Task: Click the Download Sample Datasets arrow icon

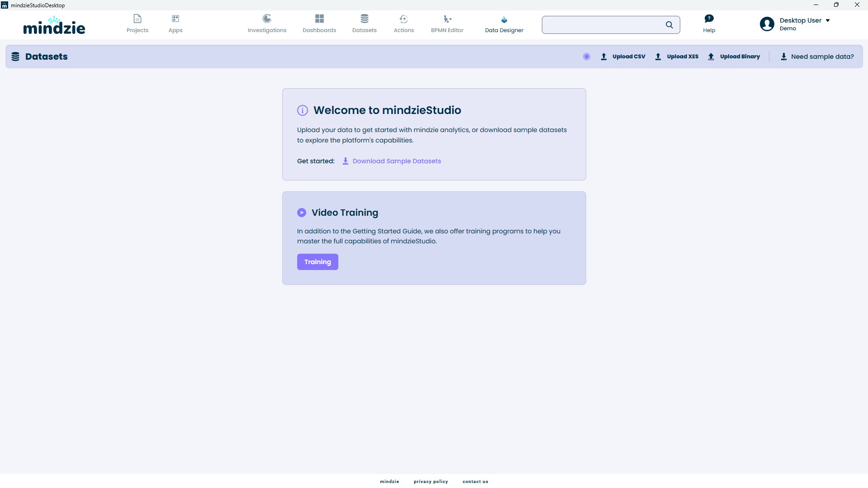Action: [x=346, y=161]
